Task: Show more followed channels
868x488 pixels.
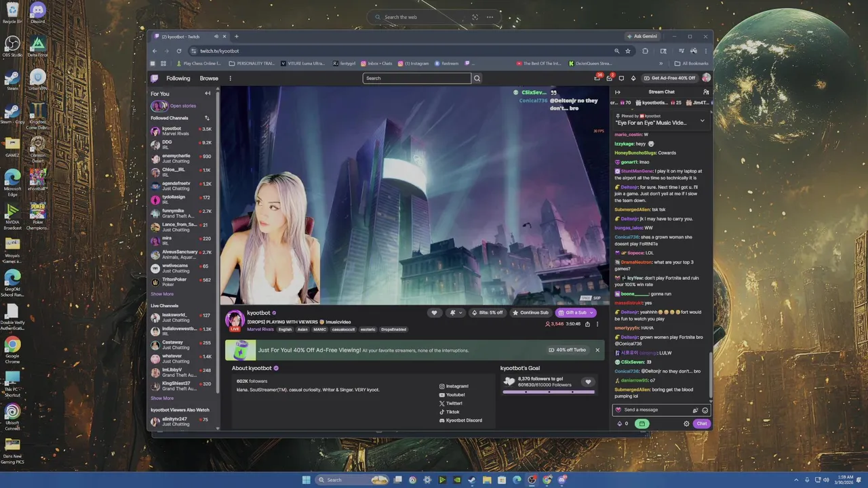Action: (x=162, y=294)
